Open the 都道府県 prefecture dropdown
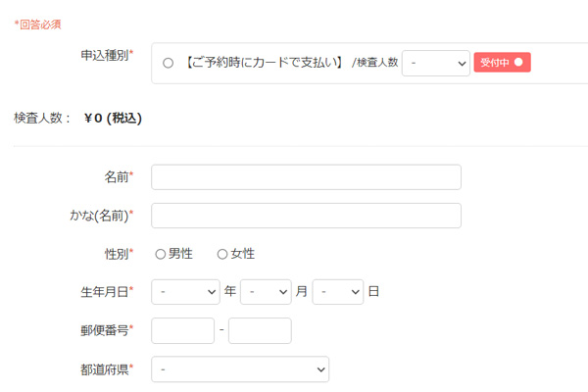 pos(240,369)
